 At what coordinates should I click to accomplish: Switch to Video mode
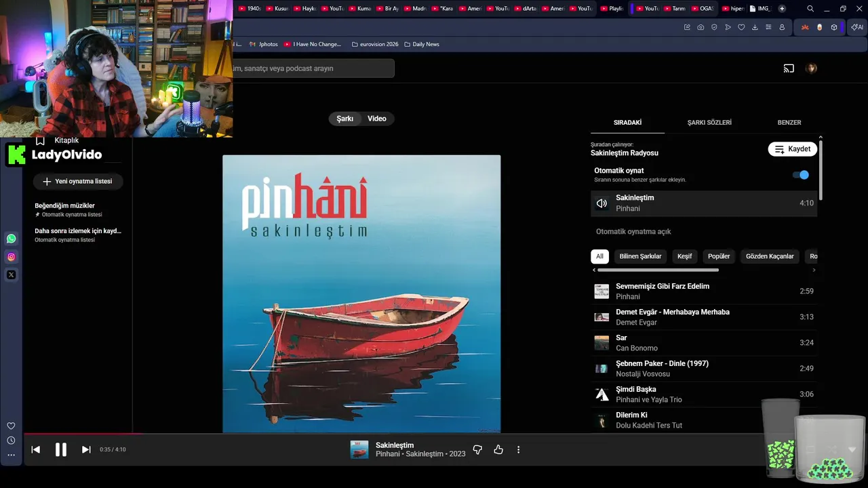(377, 119)
